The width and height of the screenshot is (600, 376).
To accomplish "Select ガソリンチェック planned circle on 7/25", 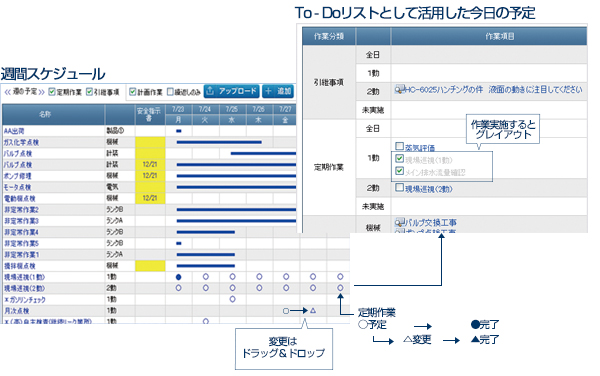I will [x=232, y=299].
